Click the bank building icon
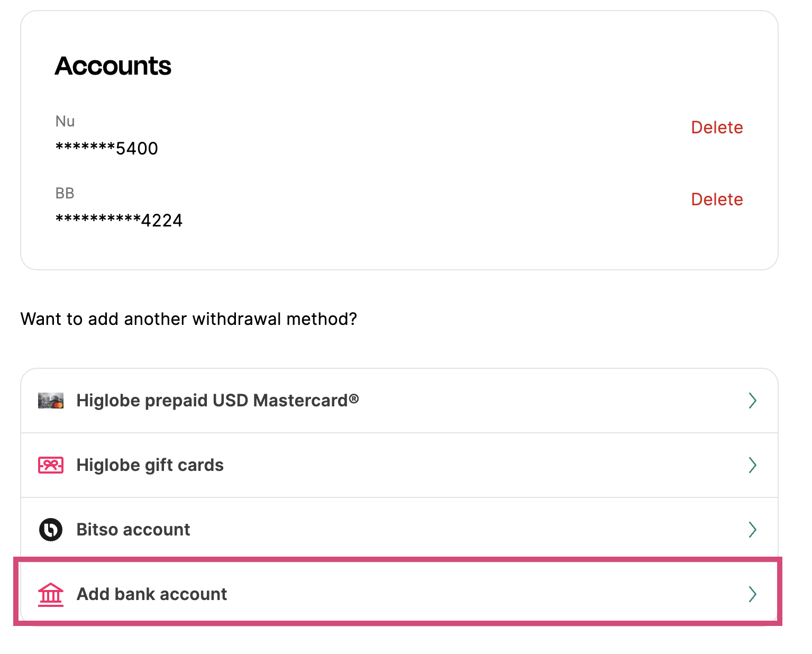 [50, 594]
